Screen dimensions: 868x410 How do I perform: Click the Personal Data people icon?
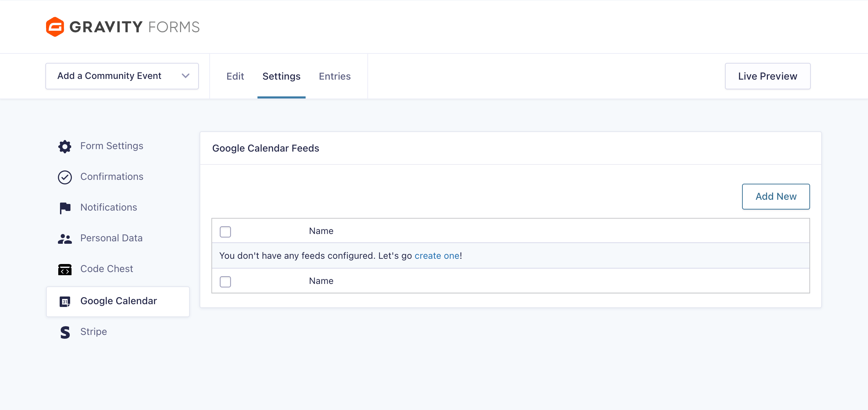[x=65, y=239]
